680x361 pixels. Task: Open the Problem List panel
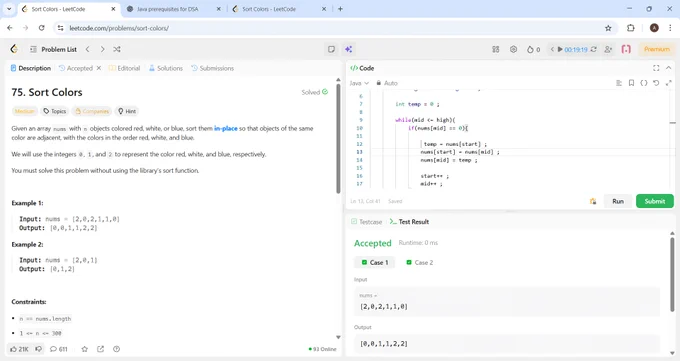[x=53, y=49]
